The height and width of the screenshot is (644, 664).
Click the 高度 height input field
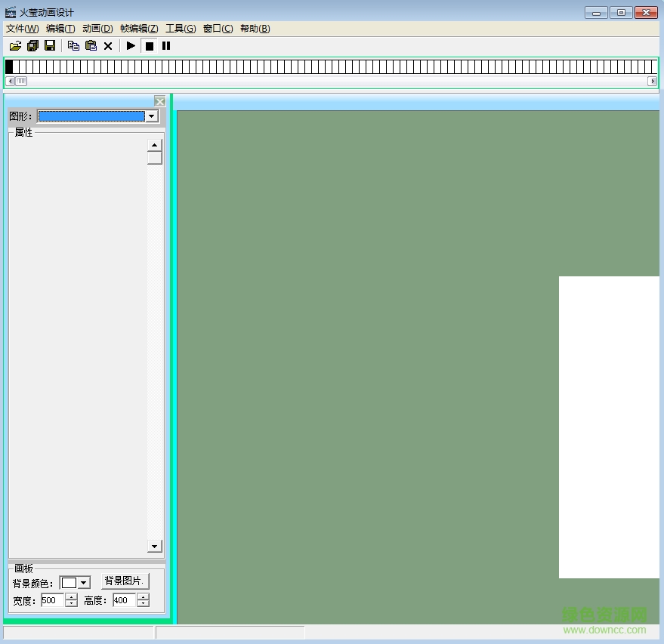124,600
